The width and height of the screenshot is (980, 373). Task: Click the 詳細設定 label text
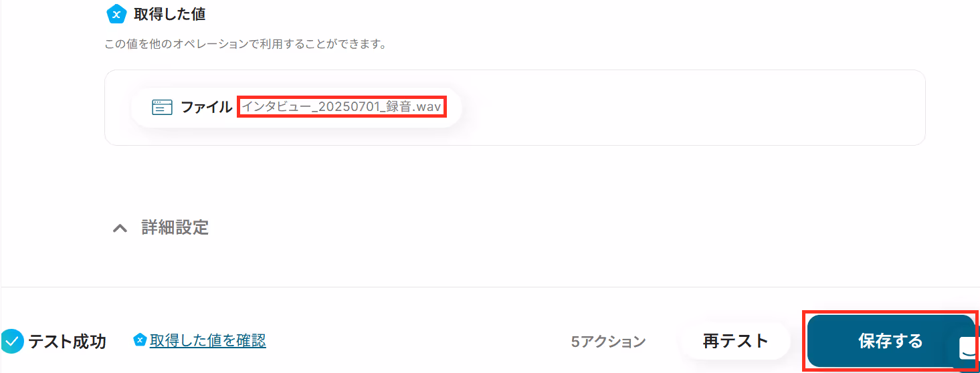[175, 228]
